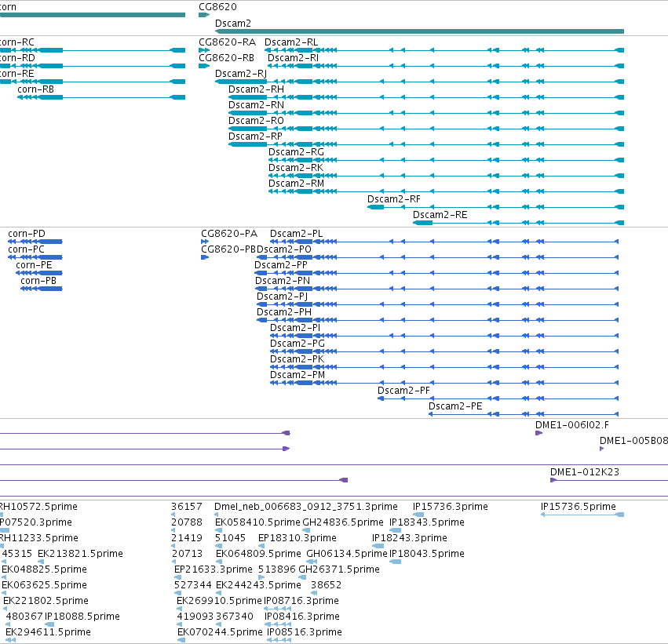Click the IP18088.5prime EST label
This screenshot has width=668, height=644.
pyautogui.click(x=82, y=617)
